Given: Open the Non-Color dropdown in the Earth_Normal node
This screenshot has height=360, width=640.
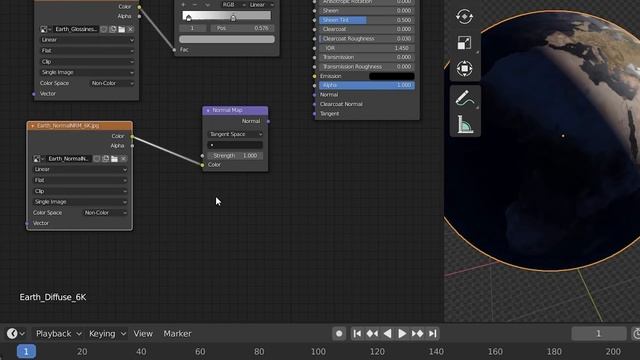Looking at the screenshot, I should point(105,213).
